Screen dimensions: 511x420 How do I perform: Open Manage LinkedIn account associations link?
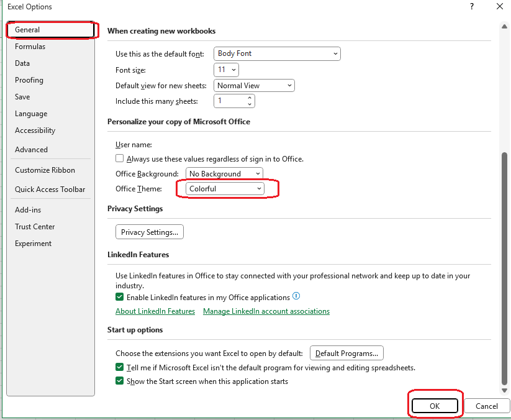(266, 311)
